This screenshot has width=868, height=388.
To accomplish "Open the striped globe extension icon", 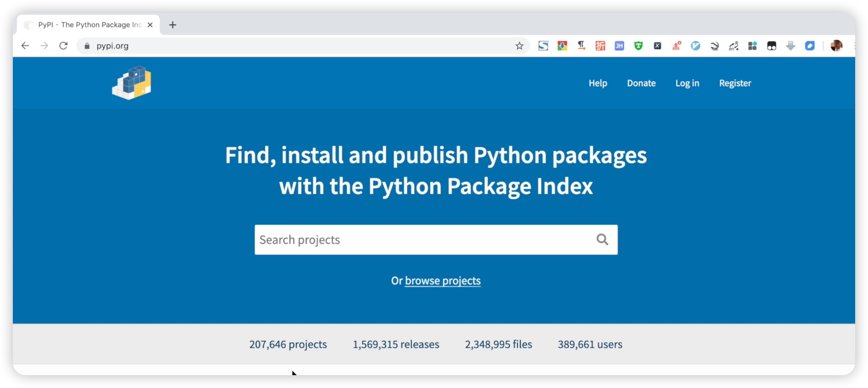I will coord(714,46).
